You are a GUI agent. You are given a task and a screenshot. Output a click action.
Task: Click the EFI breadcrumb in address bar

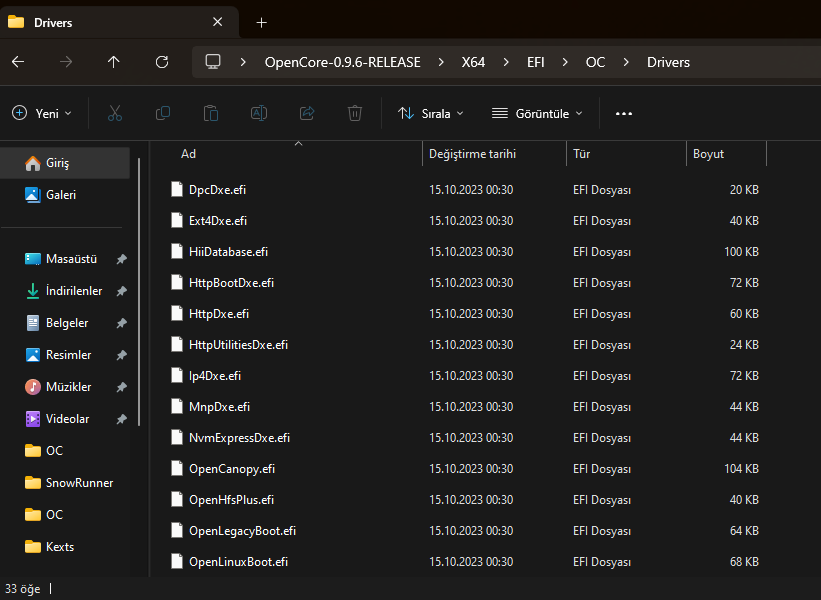(x=536, y=62)
